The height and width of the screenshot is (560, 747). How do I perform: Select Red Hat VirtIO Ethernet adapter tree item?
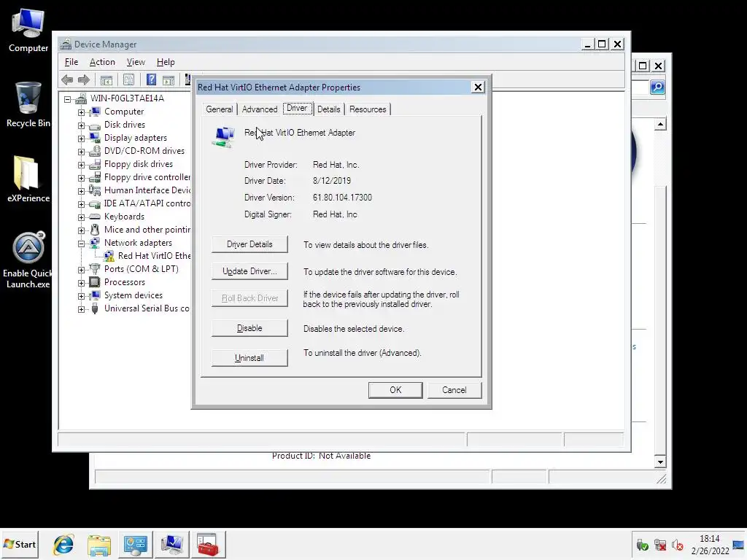(x=155, y=256)
